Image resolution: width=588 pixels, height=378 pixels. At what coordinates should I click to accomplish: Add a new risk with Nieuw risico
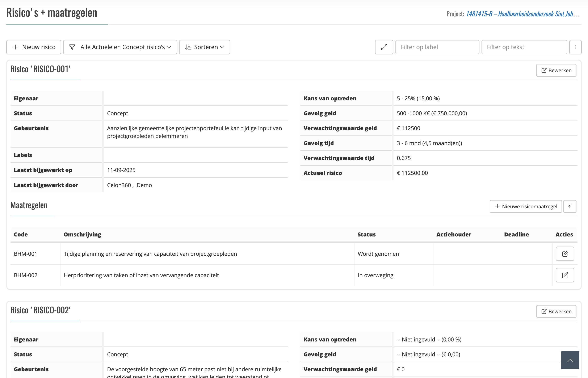point(34,47)
